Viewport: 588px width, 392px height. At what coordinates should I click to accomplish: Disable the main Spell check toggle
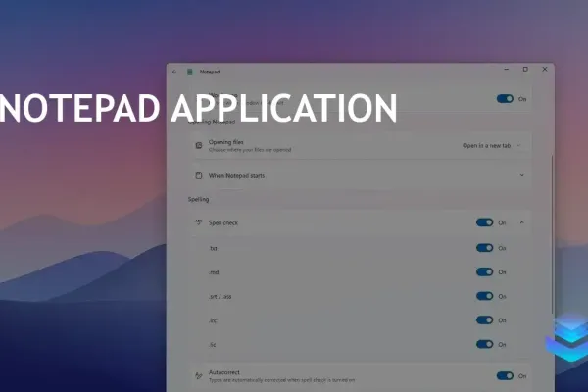[484, 222]
